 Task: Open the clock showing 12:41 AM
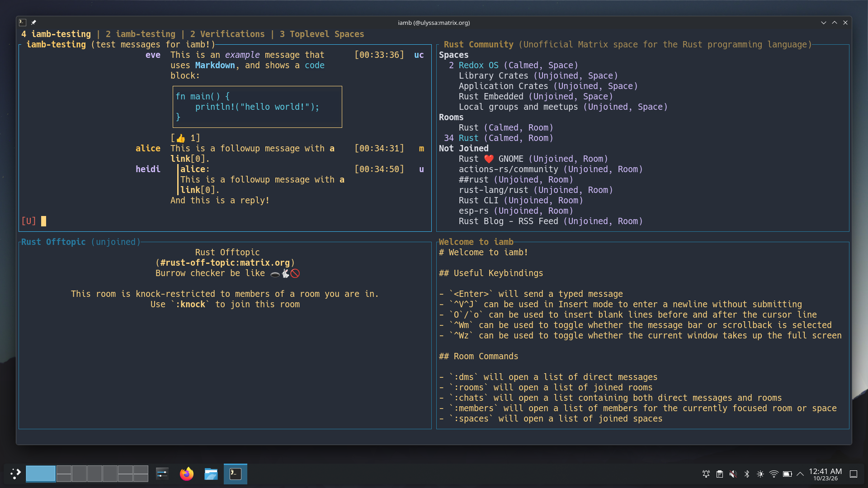[x=826, y=474]
